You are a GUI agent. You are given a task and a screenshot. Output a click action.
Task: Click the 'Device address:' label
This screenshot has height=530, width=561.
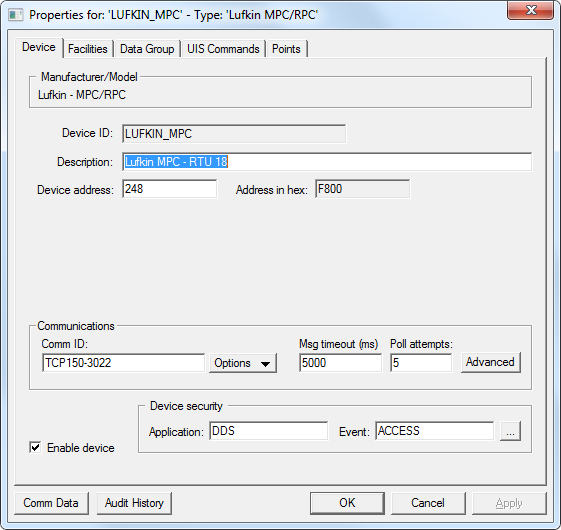click(x=75, y=190)
